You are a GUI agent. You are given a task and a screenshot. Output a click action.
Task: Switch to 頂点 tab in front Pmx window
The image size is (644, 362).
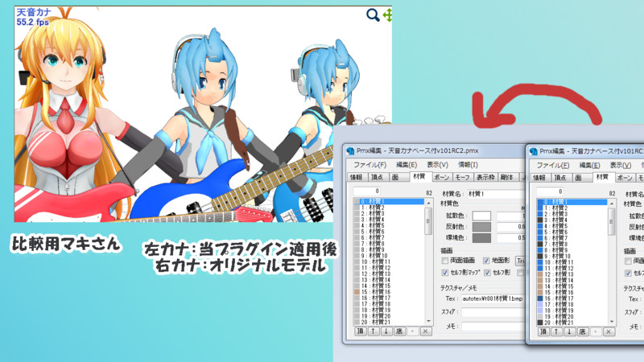[560, 178]
